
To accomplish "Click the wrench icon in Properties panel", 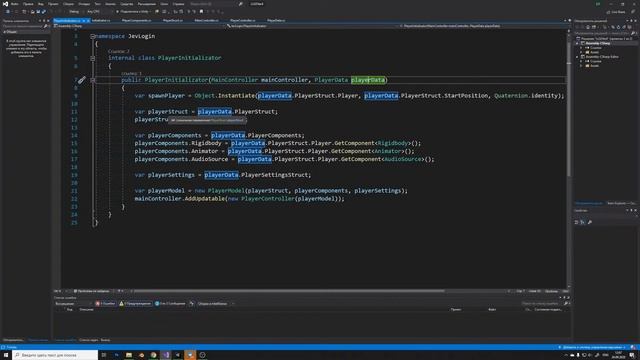I will (590, 222).
